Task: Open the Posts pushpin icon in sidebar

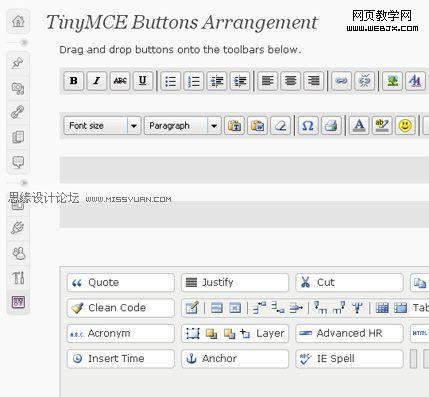Action: pos(18,63)
